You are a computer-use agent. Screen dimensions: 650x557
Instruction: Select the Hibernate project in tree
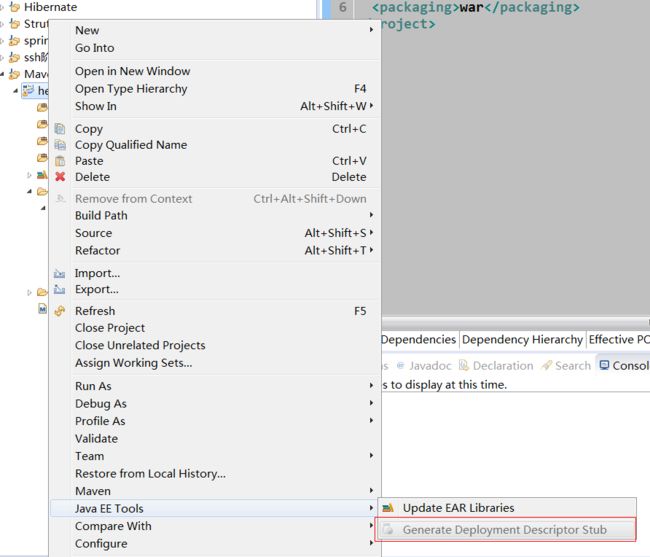click(x=50, y=7)
